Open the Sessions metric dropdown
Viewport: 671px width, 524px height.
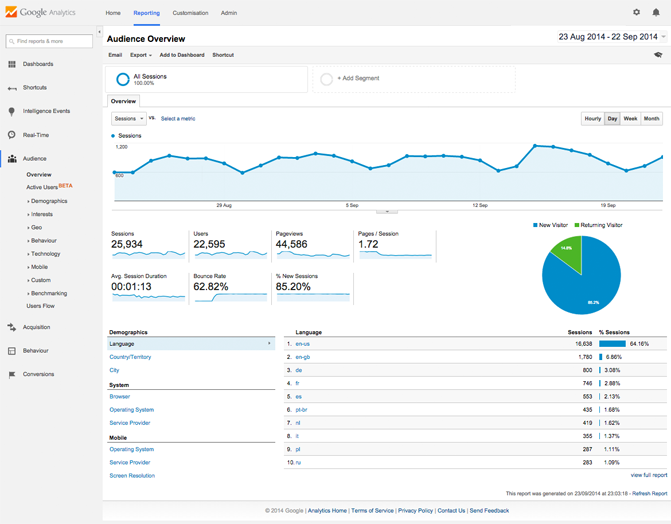(x=128, y=119)
